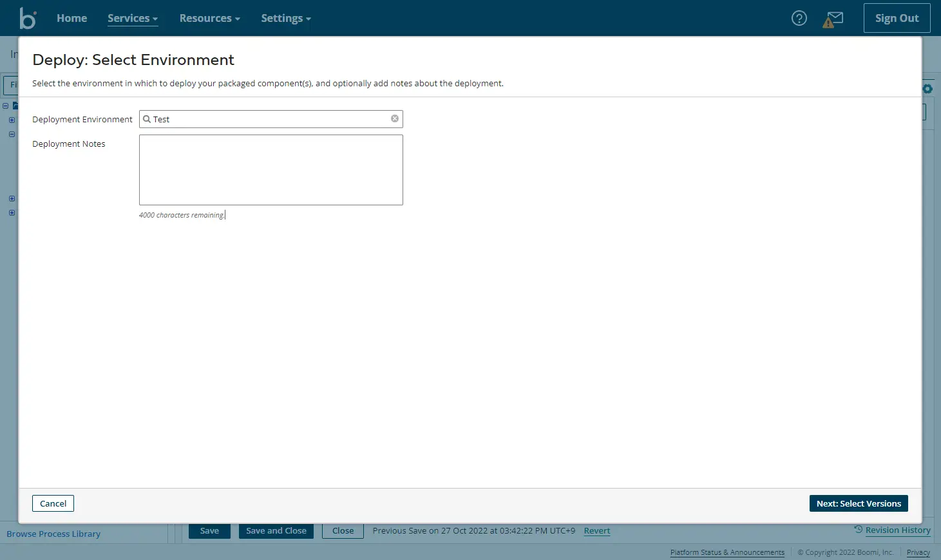
Task: Click Next: Select Versions button
Action: 859,503
